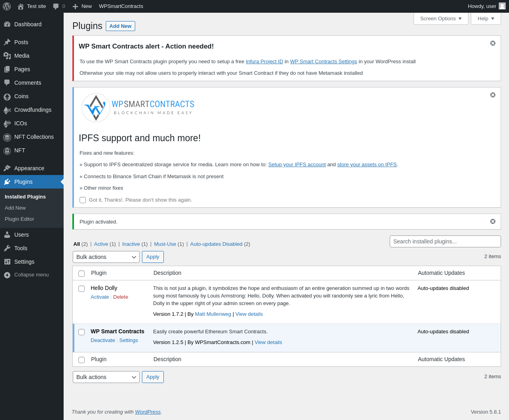The image size is (509, 420).
Task: Click the Add New button beside Plugins heading
Action: tap(120, 26)
